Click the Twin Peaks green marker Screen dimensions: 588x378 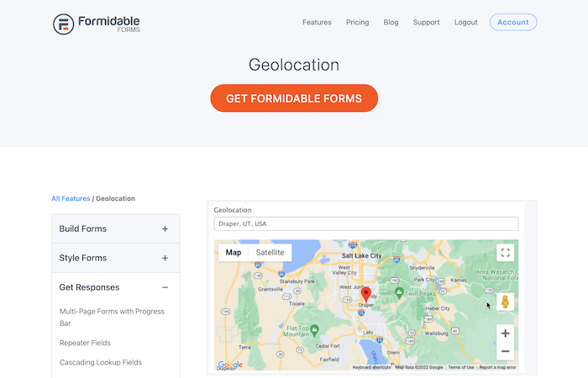point(399,292)
